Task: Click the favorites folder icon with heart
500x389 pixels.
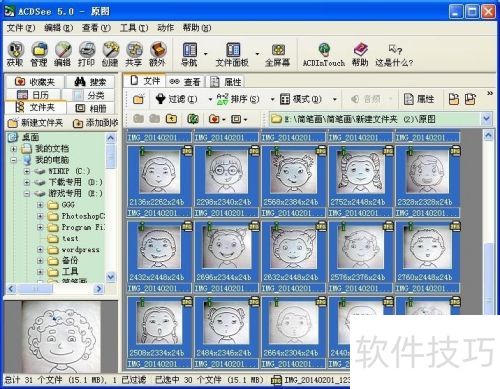Action: 214,119
